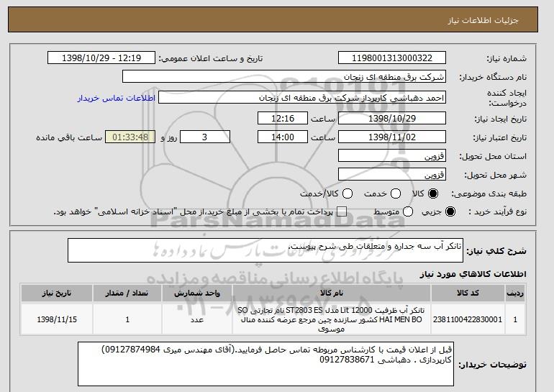
Task: Open the buyer contact information link
Action: click(117, 98)
